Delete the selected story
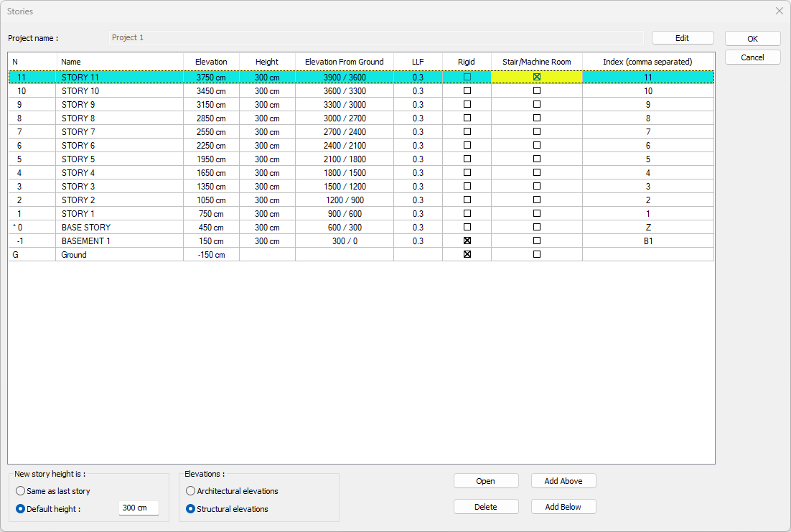 tap(485, 507)
